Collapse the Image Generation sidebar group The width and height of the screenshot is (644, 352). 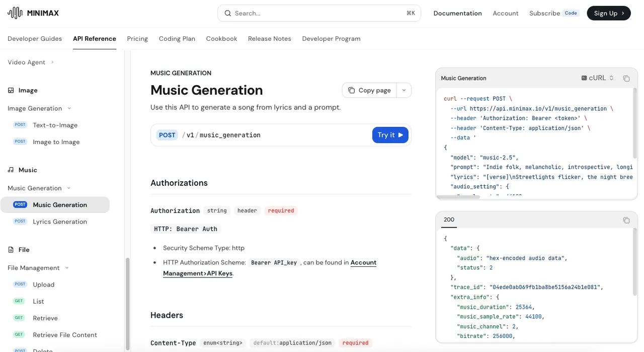point(69,109)
